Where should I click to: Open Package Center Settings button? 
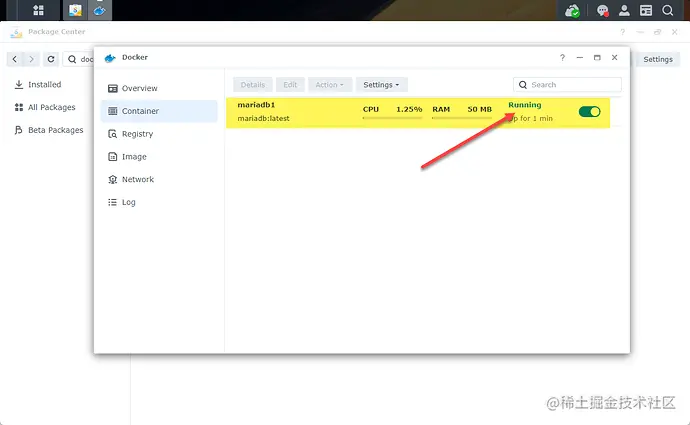tap(658, 59)
